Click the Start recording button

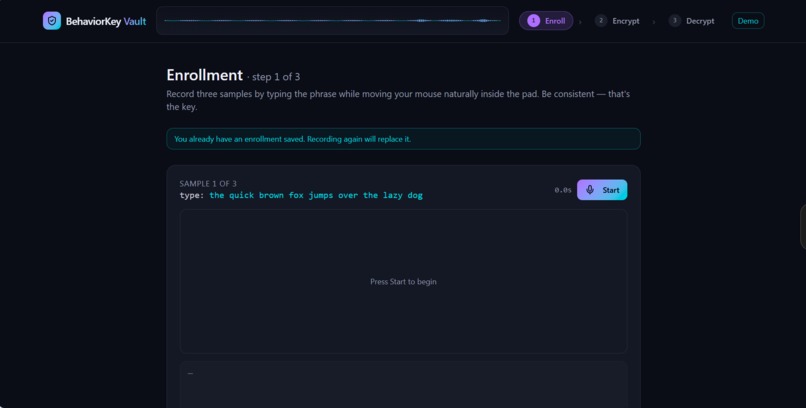pos(602,190)
